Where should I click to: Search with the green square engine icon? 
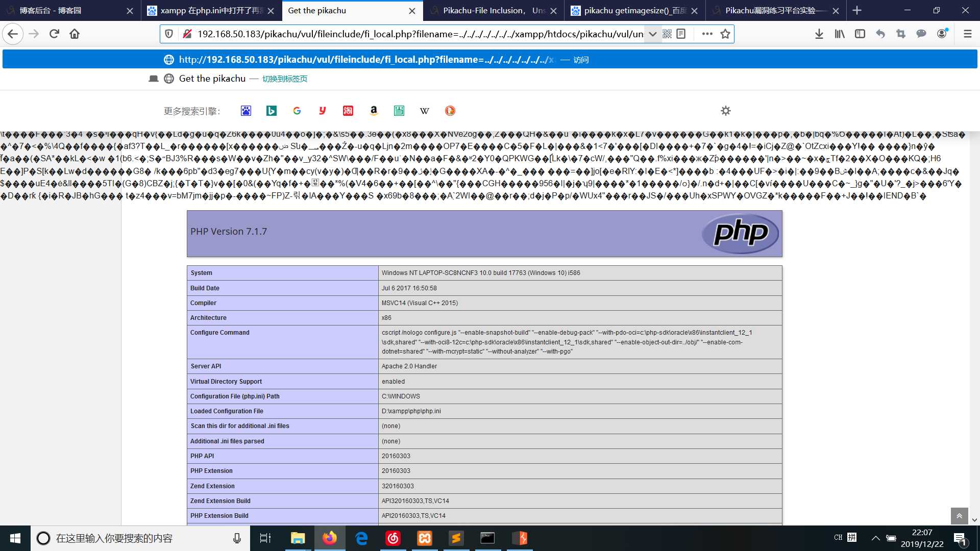(x=399, y=111)
